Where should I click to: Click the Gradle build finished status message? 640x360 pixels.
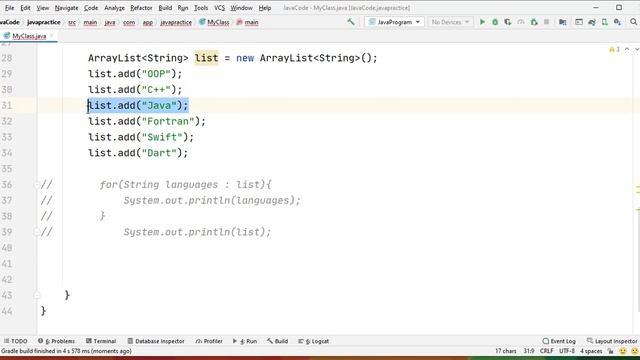click(66, 351)
